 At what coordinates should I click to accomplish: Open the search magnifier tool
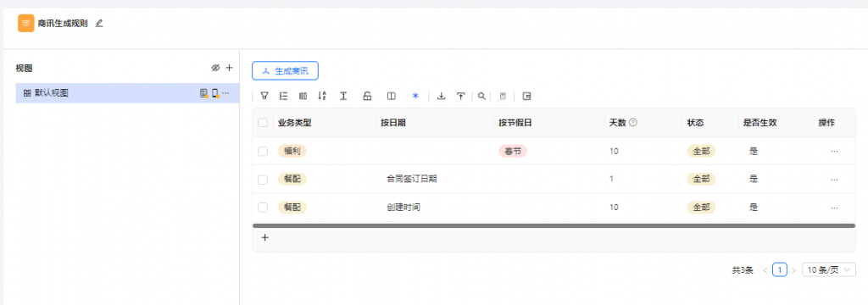tap(482, 96)
